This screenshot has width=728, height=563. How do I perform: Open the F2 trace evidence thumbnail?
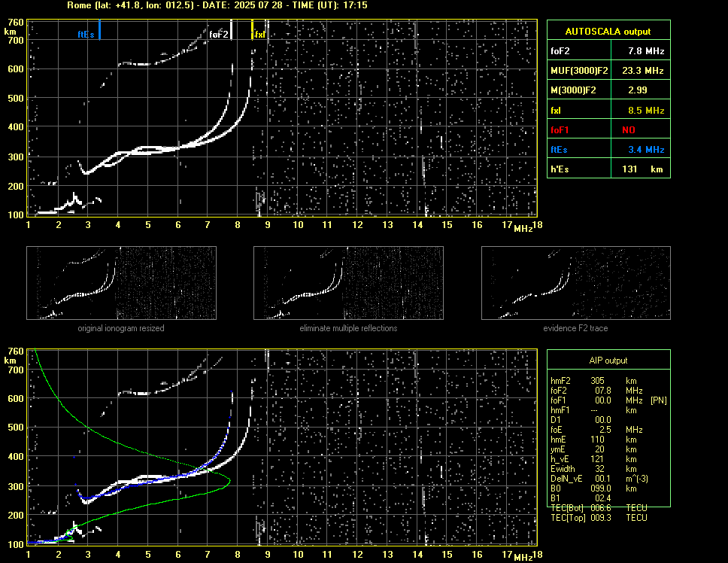[x=576, y=283]
